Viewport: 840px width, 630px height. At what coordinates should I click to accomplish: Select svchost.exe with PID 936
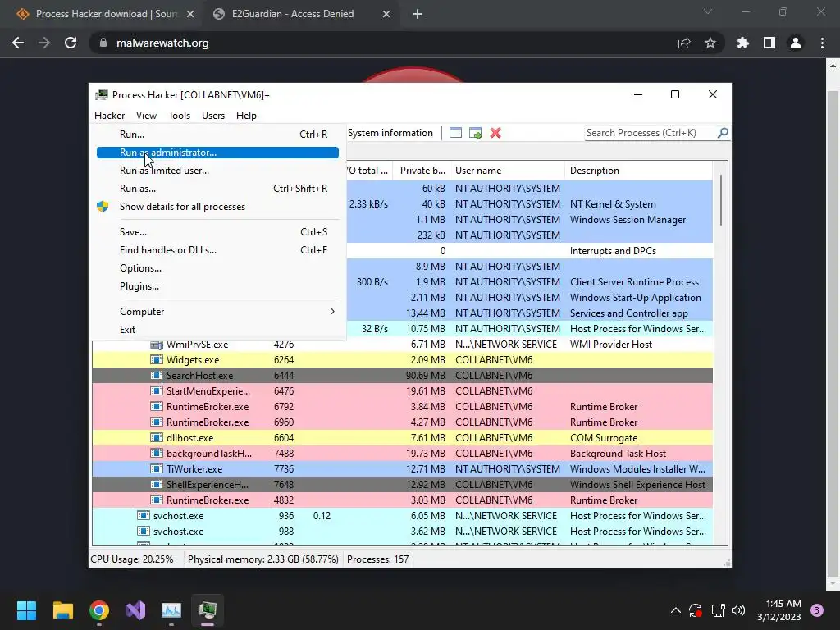pos(402,516)
